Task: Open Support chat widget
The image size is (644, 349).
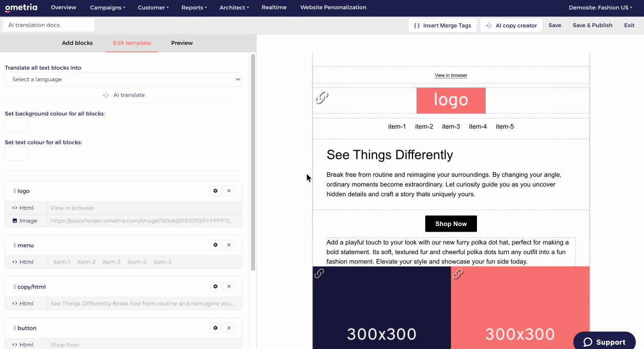Action: (605, 342)
